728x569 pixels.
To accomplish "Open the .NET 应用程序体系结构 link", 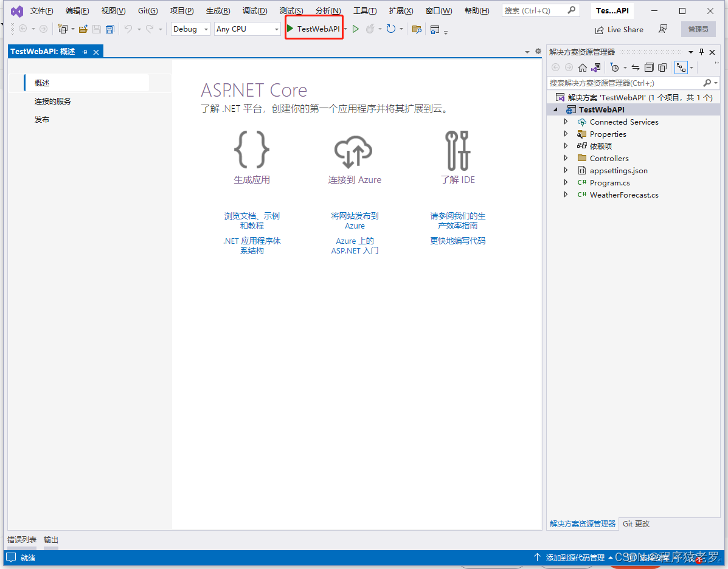I will (252, 246).
